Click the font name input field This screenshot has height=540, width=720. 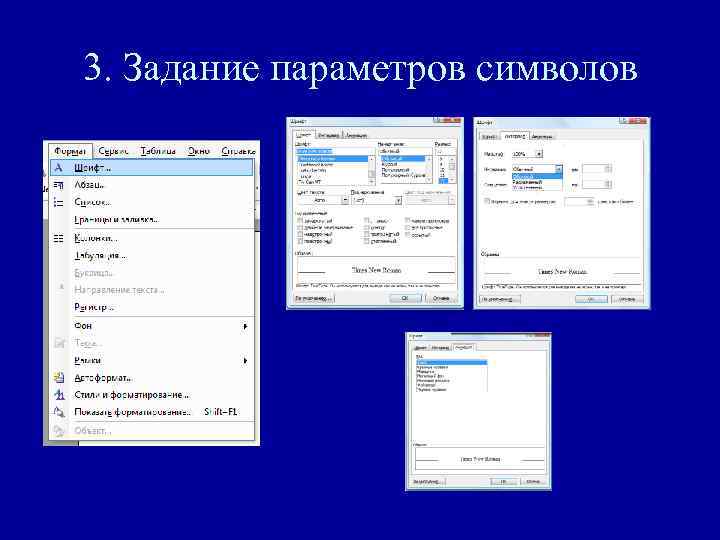[x=335, y=151]
